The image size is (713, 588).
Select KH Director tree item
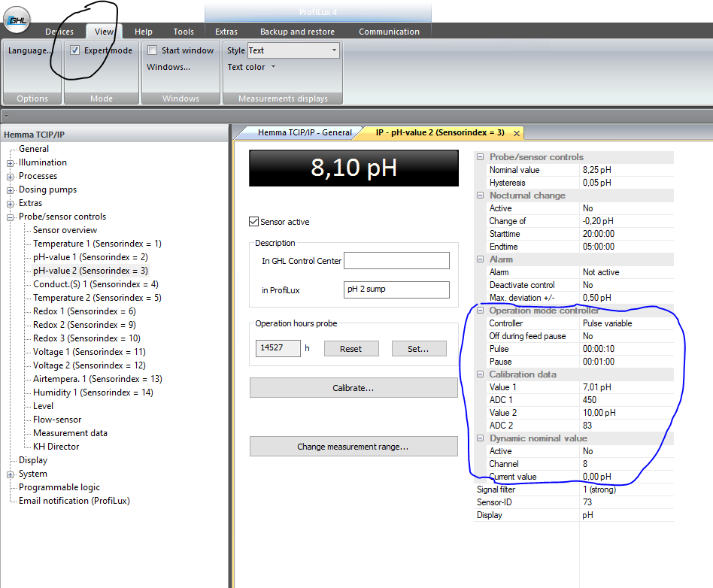coord(56,447)
